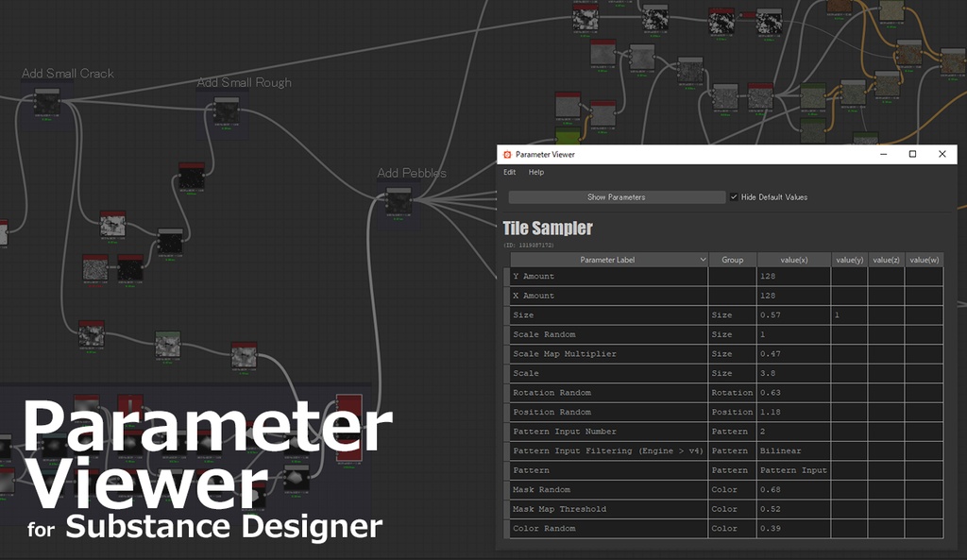Select the node under Add Small Rough frame
The image size is (967, 560).
coord(226,112)
